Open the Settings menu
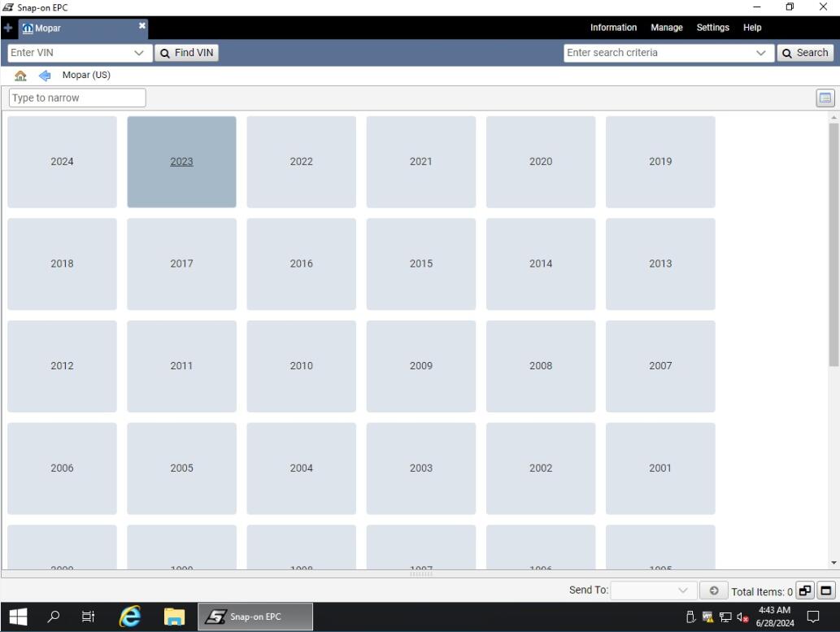 712,28
